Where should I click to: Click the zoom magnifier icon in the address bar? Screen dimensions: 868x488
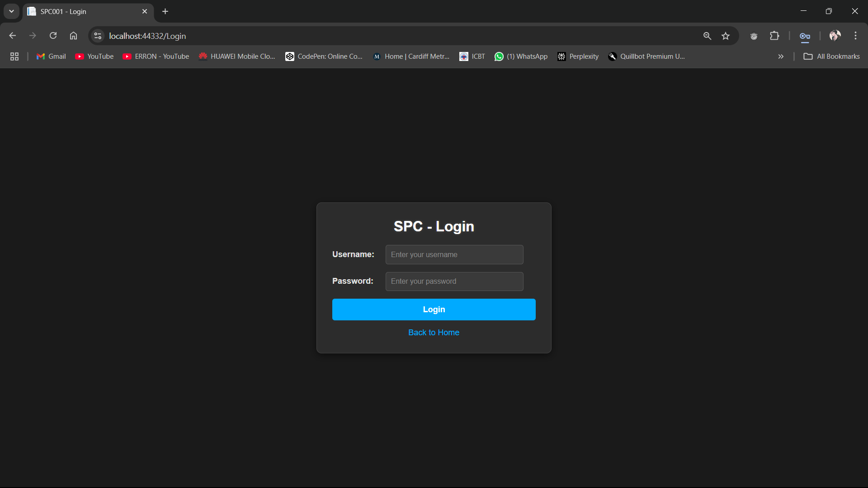(707, 36)
